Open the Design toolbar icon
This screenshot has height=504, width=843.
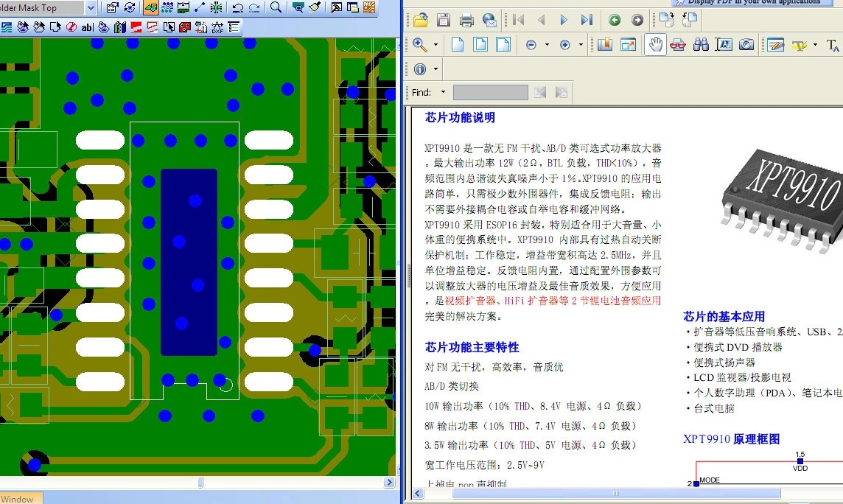(x=167, y=7)
